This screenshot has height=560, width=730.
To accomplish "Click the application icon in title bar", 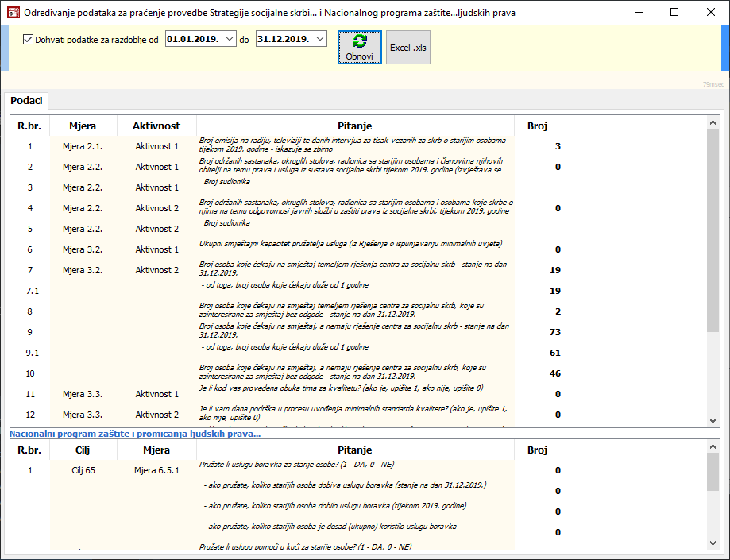I will coord(12,12).
